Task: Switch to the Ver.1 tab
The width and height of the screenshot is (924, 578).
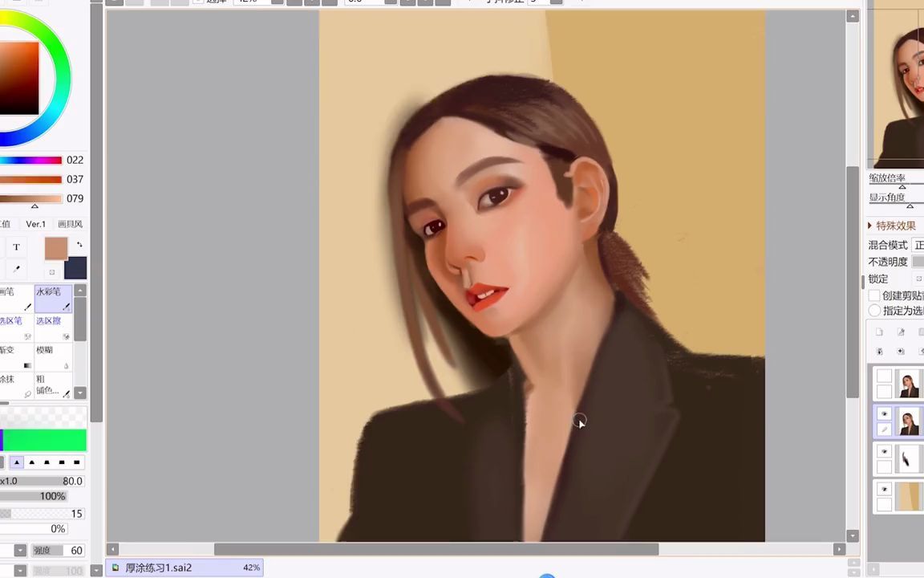Action: coord(35,224)
